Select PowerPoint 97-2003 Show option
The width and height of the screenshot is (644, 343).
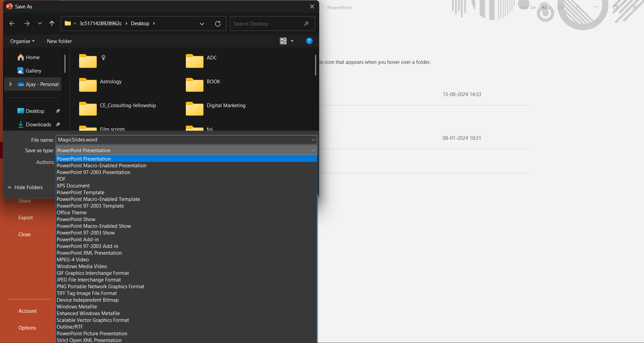coord(186,233)
